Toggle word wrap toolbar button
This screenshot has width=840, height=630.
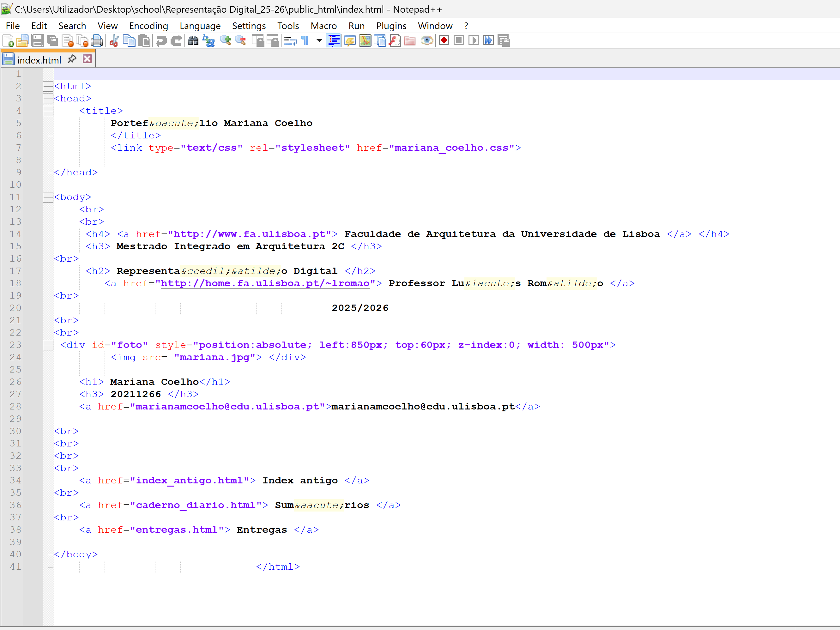click(x=290, y=40)
